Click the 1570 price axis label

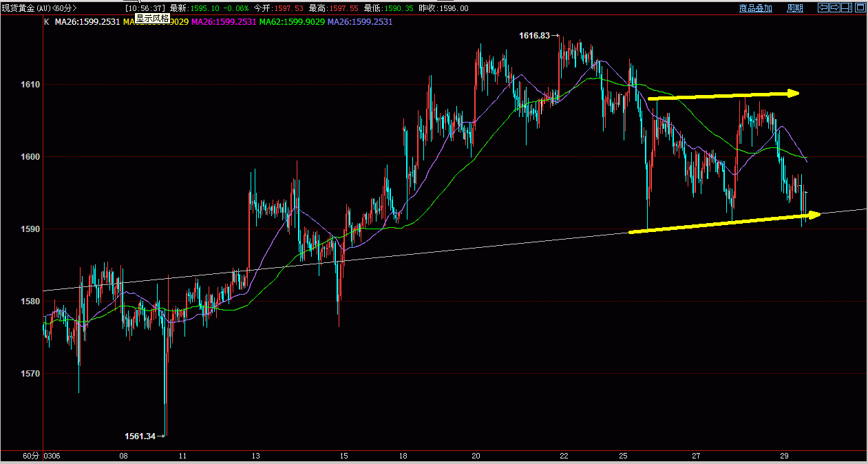[x=30, y=374]
